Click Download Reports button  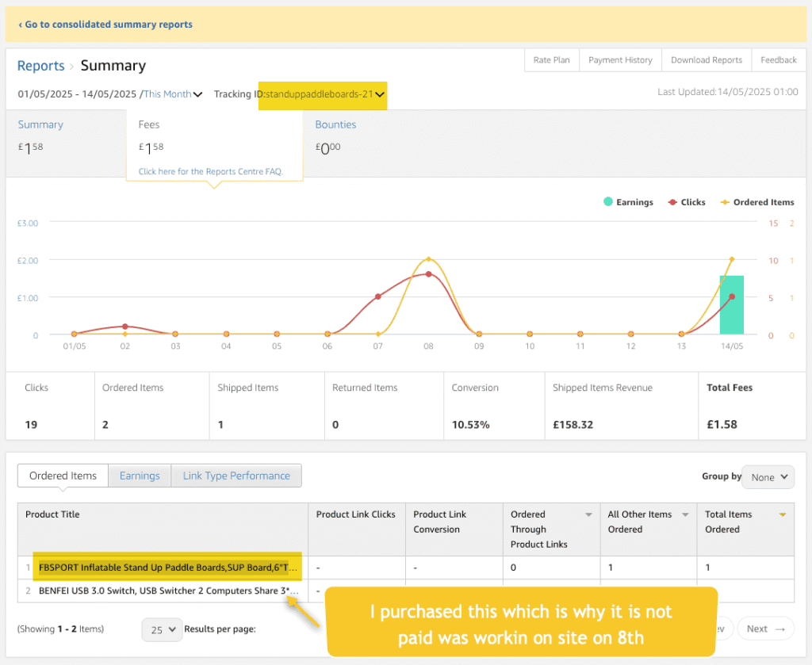click(706, 60)
